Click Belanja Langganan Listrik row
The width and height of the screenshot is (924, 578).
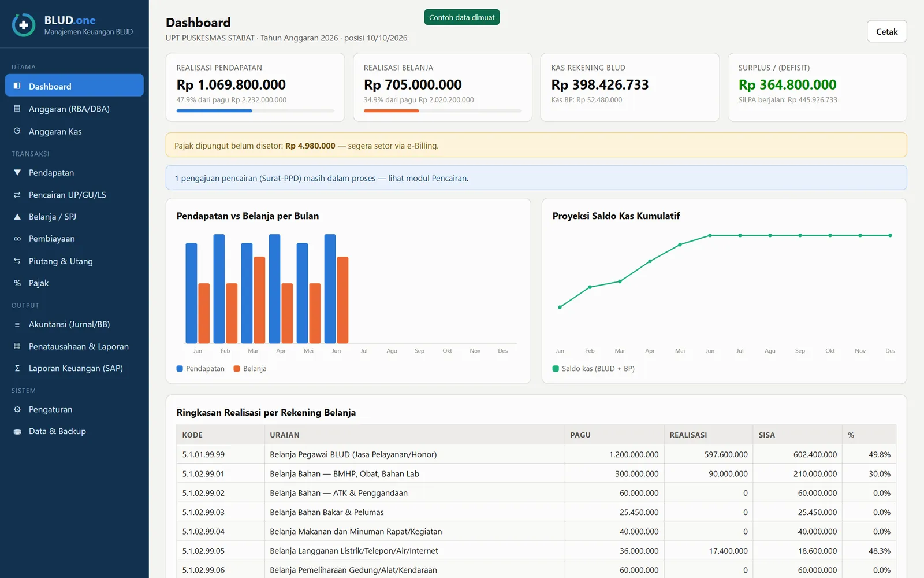point(536,551)
